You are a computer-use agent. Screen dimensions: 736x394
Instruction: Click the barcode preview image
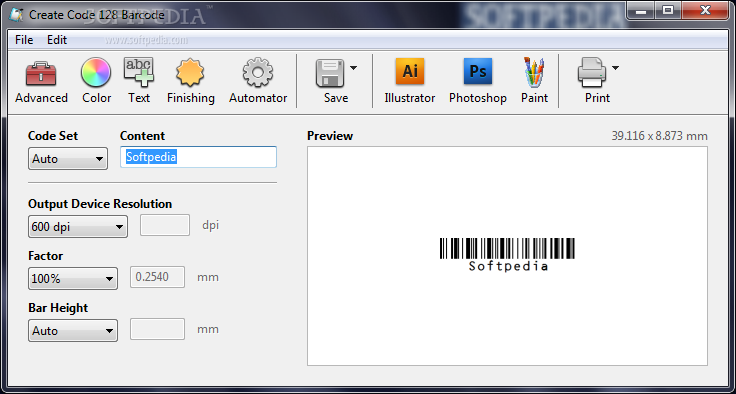[x=507, y=254]
